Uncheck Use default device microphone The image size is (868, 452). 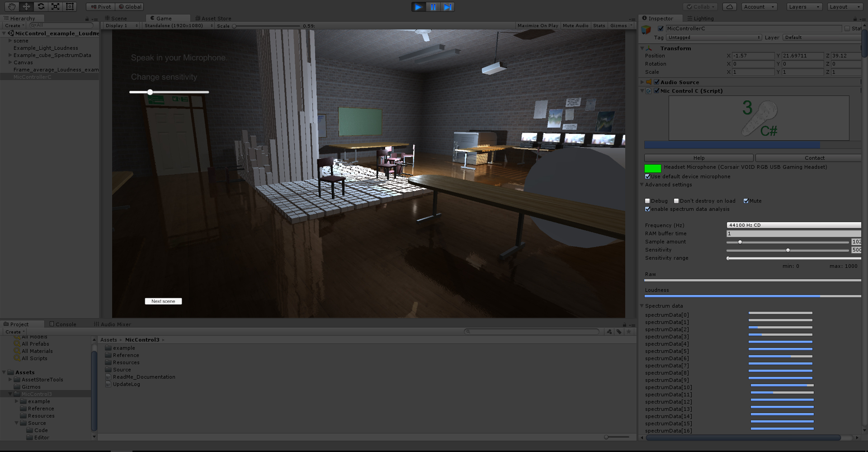[647, 176]
